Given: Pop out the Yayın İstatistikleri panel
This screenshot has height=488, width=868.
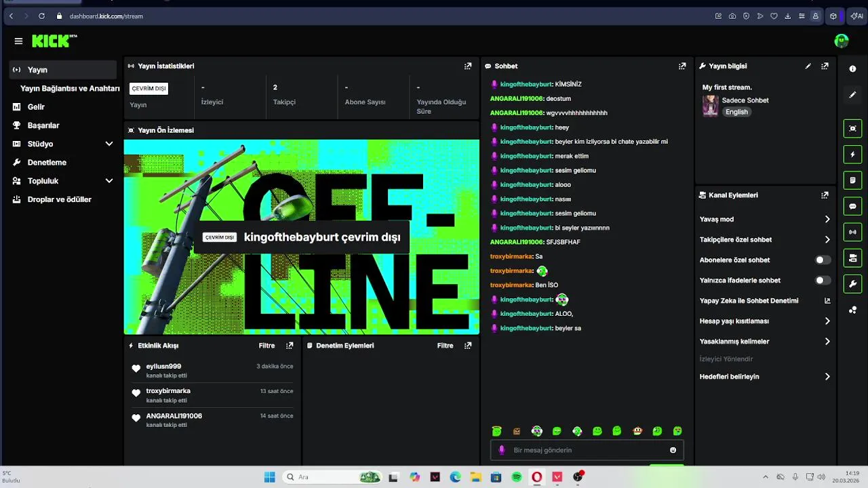Looking at the screenshot, I should [468, 66].
